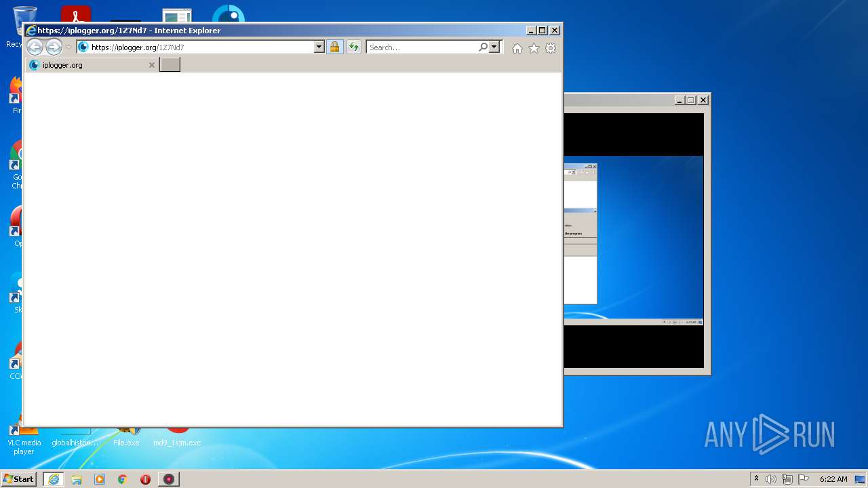Expand the address bar autocomplete dropdown
868x488 pixels.
coord(319,47)
